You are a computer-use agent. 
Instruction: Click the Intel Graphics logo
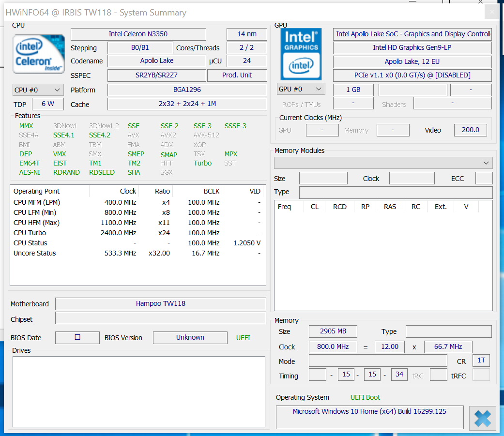301,54
